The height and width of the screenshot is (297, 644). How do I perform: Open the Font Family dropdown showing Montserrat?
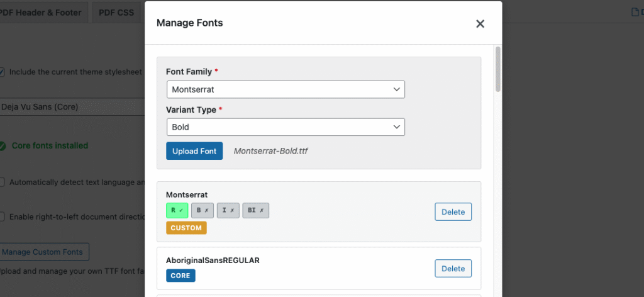coord(286,89)
